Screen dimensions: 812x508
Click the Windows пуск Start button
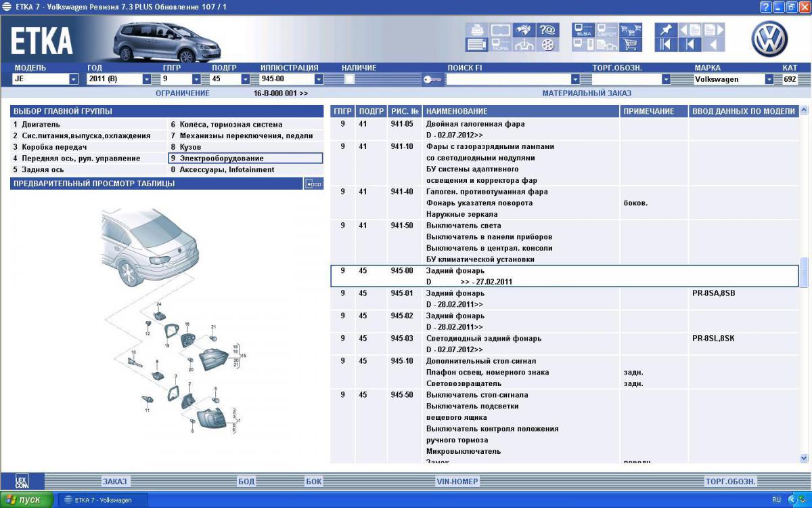26,500
